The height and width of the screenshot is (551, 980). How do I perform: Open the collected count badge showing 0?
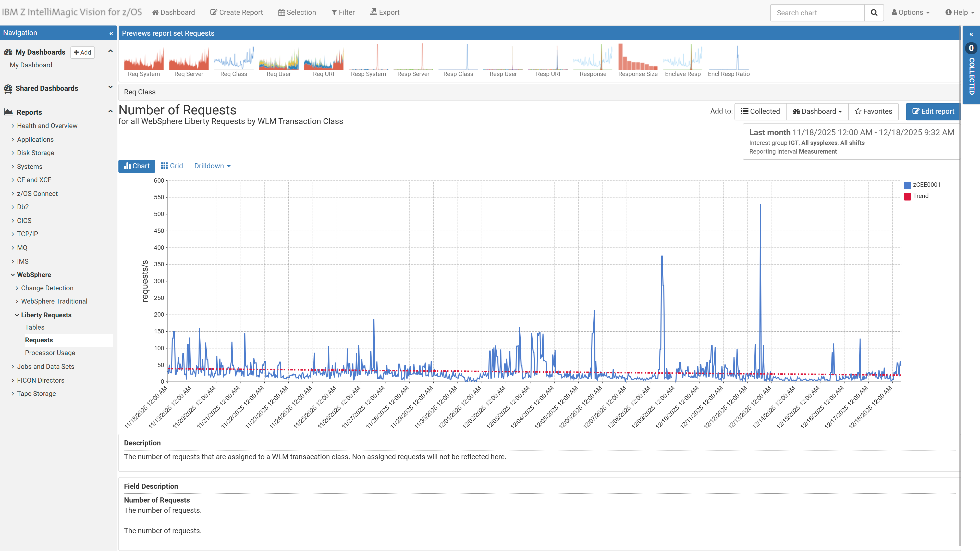[971, 48]
